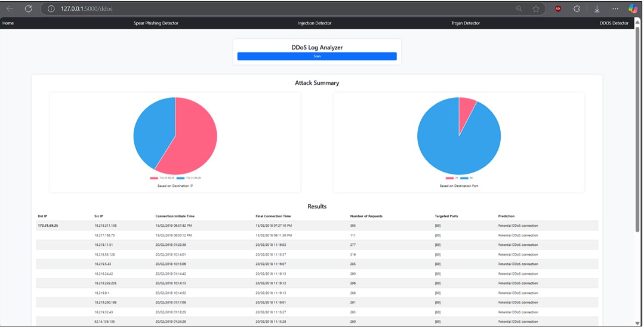Viewport: 644px width, 330px height.
Task: Click the 'Prediction' column header
Action: click(x=506, y=216)
